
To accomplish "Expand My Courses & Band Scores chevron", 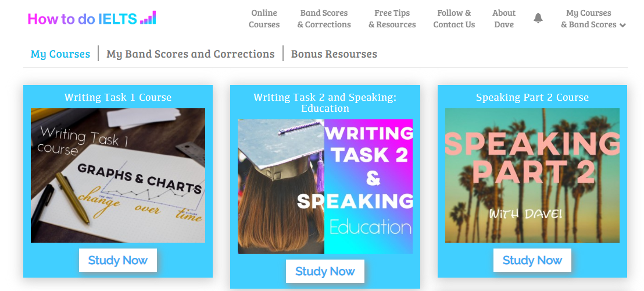I will (622, 25).
